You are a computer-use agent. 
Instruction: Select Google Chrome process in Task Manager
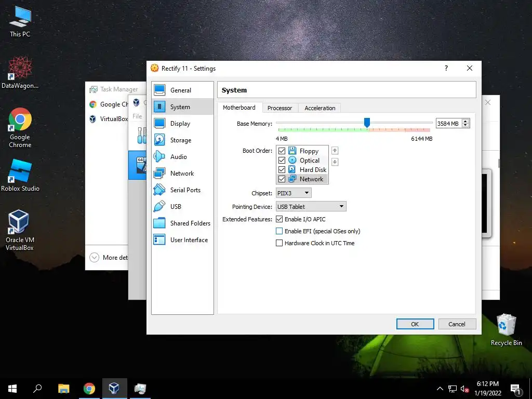[109, 104]
